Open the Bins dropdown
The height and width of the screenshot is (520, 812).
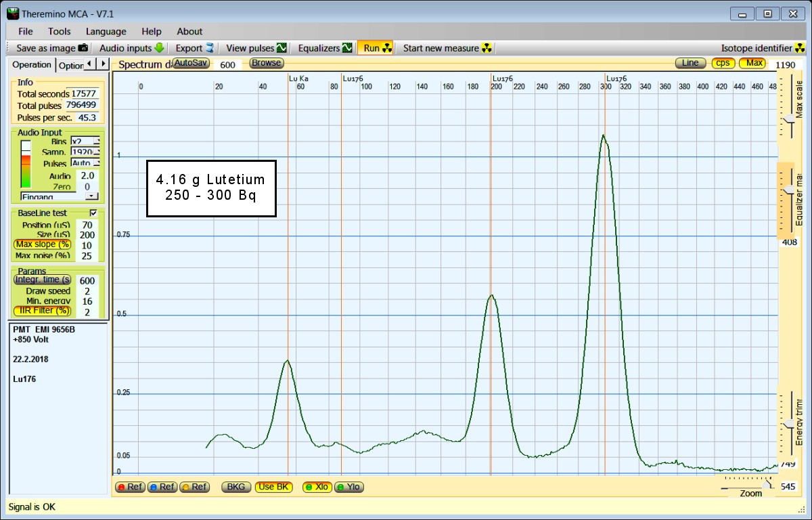(x=86, y=142)
